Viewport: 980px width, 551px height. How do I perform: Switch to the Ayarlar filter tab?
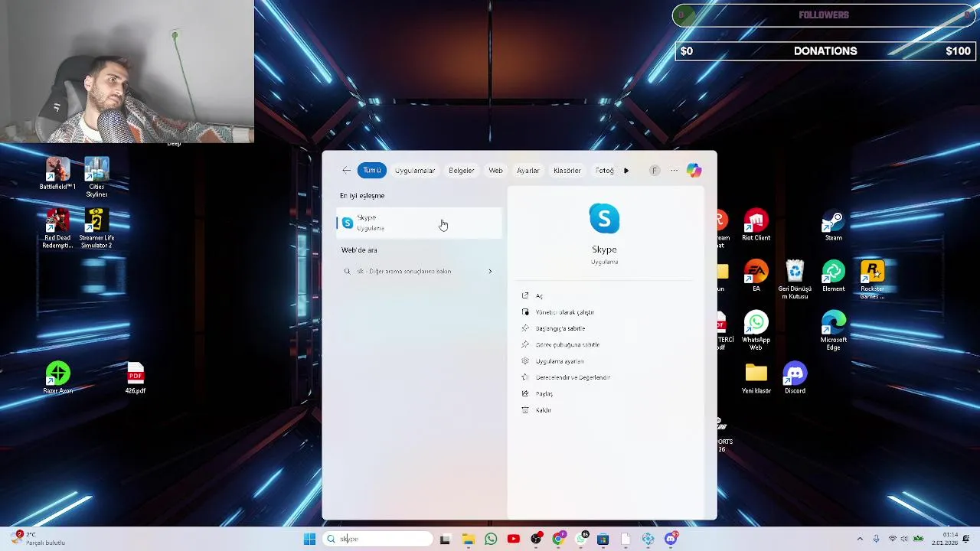pos(528,171)
